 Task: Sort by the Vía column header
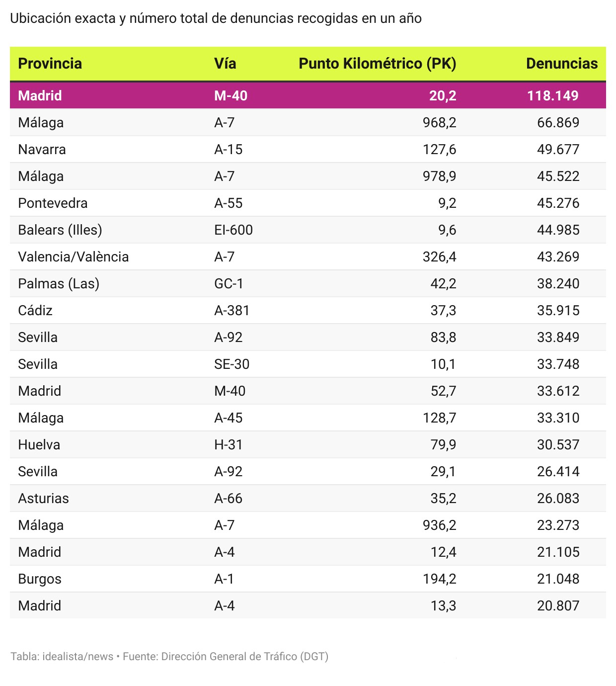(225, 64)
